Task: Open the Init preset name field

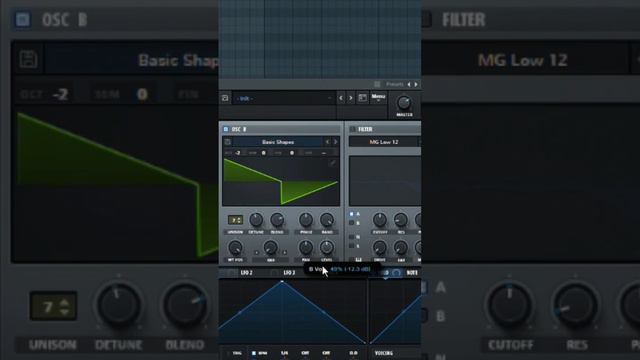Action: click(284, 98)
